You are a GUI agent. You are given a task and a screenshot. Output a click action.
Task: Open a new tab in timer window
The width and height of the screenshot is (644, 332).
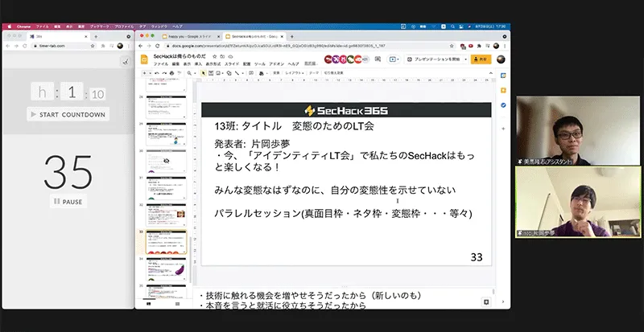pyautogui.click(x=96, y=36)
